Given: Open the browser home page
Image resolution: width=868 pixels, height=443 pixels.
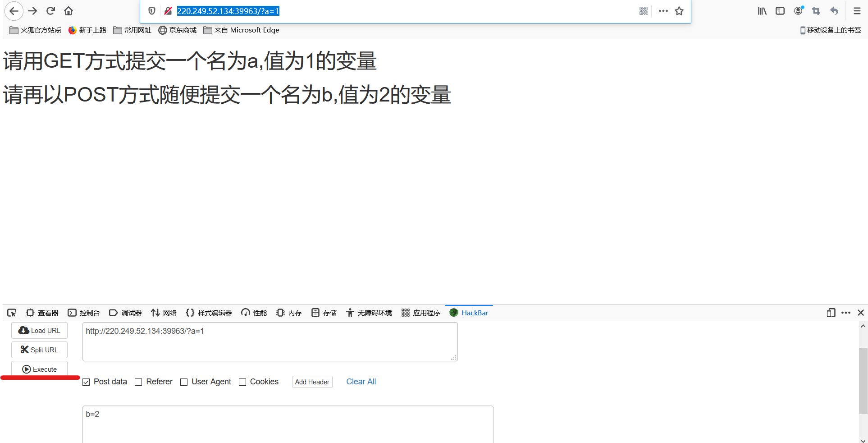Looking at the screenshot, I should pyautogui.click(x=69, y=10).
